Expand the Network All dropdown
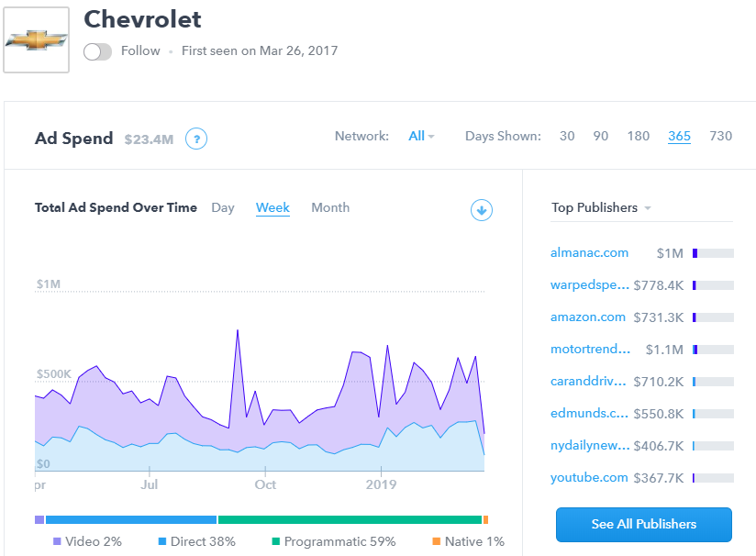Screen dimensions: 756x556 pyautogui.click(x=421, y=136)
